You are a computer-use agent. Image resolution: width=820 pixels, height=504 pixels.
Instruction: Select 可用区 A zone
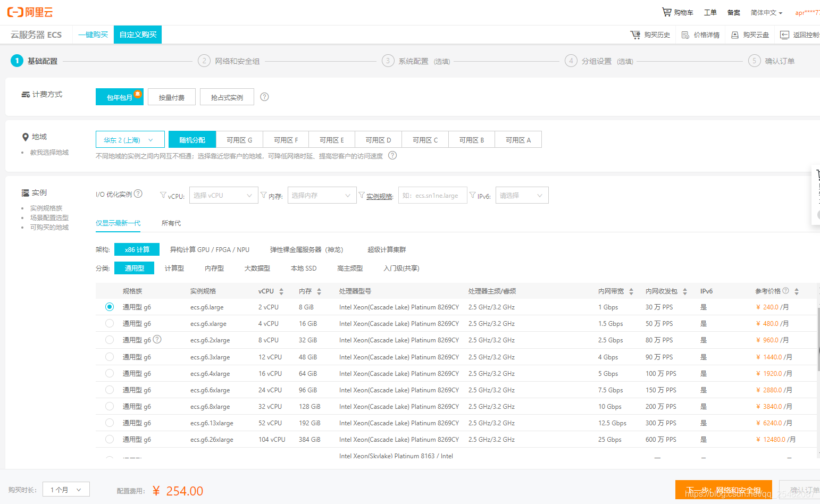518,139
